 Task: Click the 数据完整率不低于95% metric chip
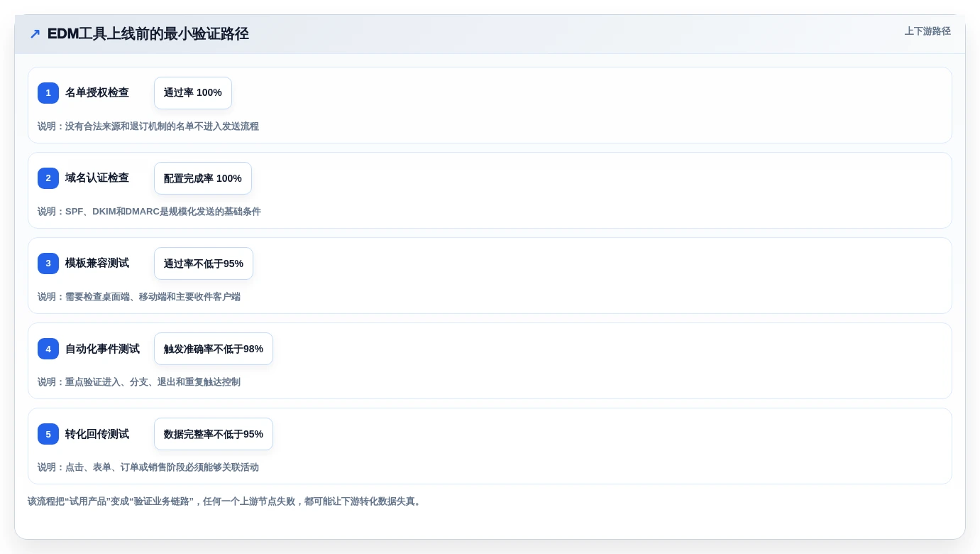tap(214, 434)
